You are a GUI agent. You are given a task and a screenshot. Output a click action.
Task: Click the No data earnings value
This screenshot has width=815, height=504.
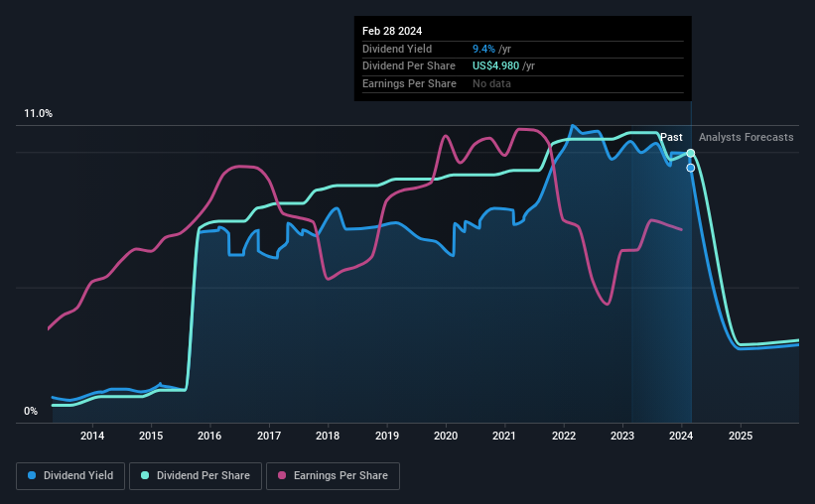pos(491,83)
